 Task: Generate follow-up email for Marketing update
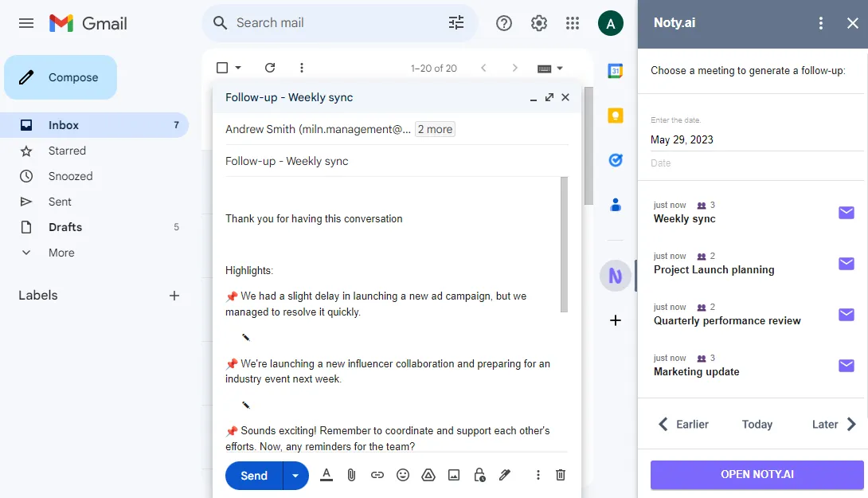tap(846, 366)
